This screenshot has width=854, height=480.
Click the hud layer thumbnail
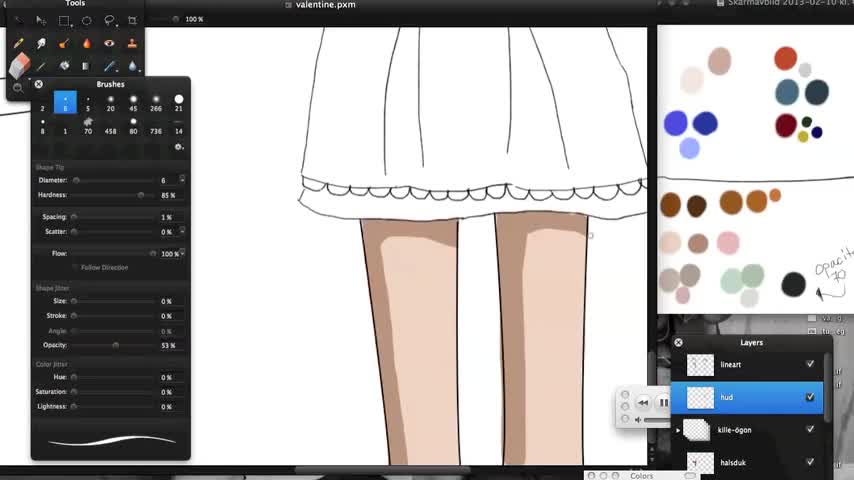click(x=700, y=398)
